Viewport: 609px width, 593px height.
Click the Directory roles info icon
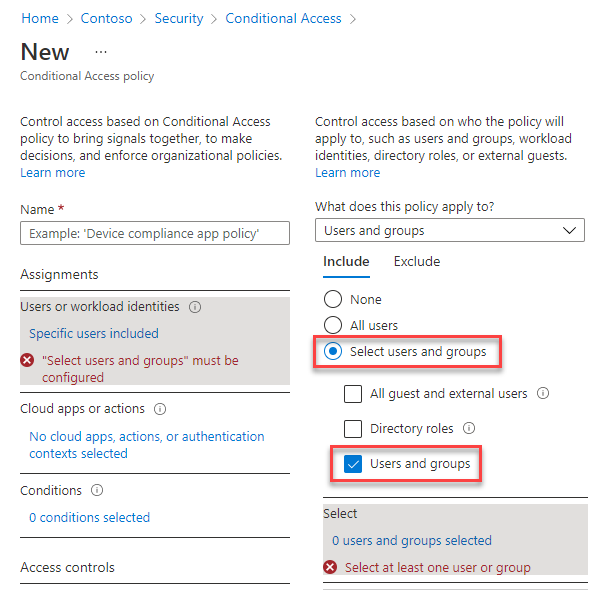(469, 429)
